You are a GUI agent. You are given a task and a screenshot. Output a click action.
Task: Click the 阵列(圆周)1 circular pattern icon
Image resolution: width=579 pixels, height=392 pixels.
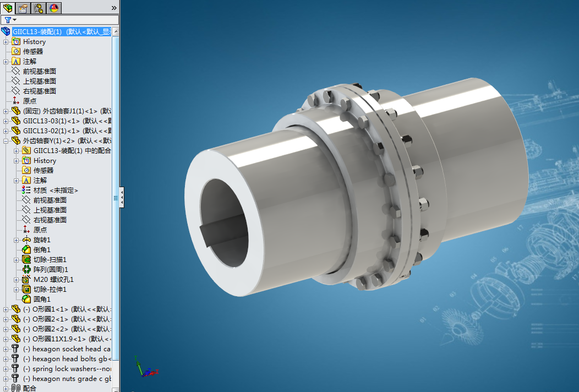(x=26, y=269)
